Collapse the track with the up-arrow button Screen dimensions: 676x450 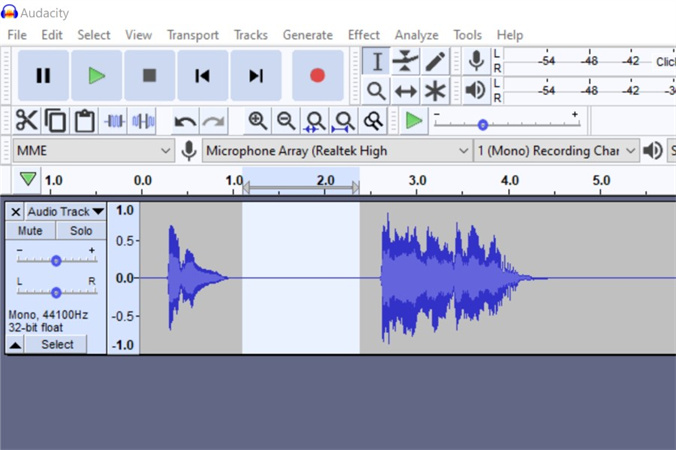[x=16, y=345]
